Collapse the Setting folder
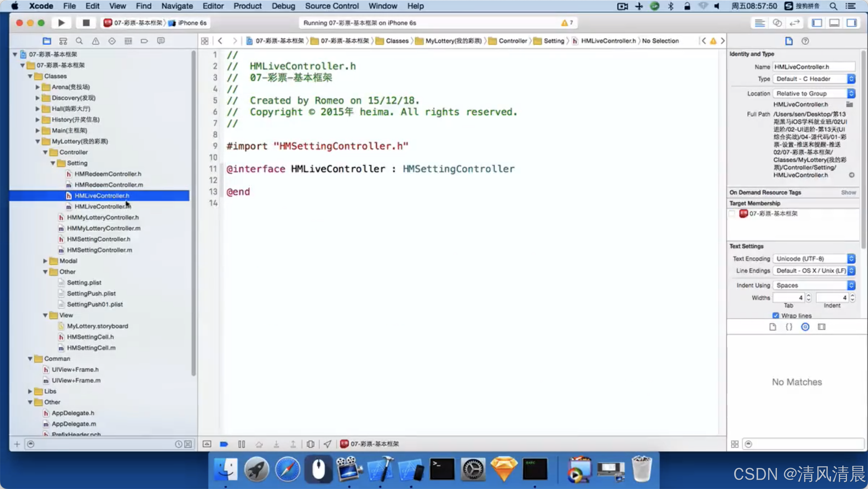Screen dimensions: 868x489 (x=53, y=163)
